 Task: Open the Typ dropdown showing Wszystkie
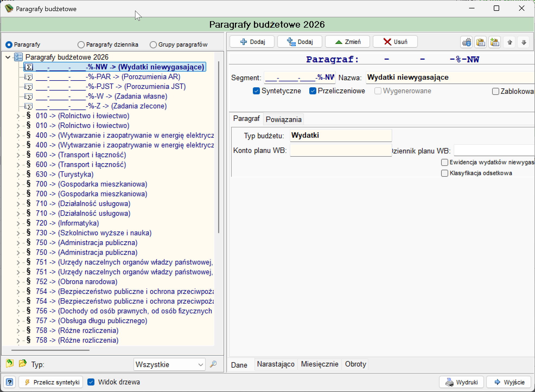click(x=169, y=365)
